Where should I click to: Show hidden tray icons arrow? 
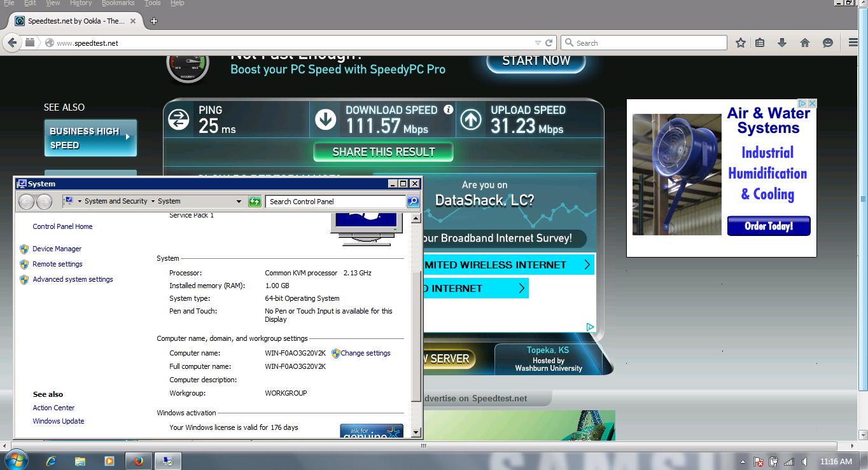tap(743, 462)
